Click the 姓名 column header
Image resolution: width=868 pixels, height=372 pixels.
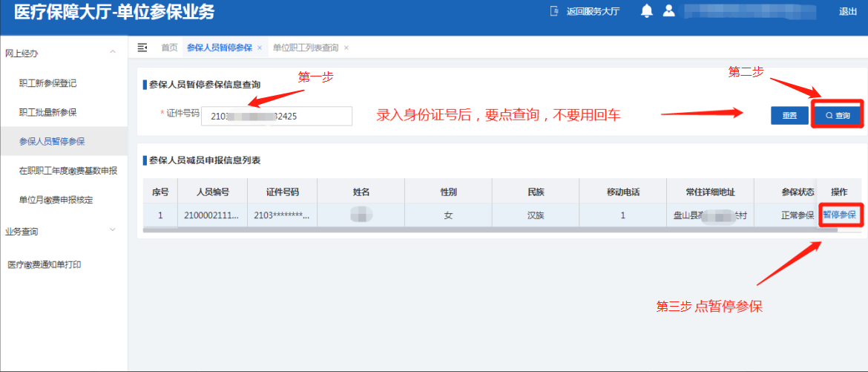tap(361, 192)
